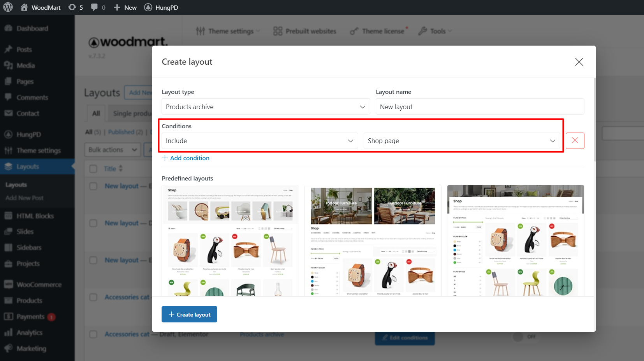The width and height of the screenshot is (644, 361).
Task: Open the WoodMart site home link
Action: coord(40,7)
